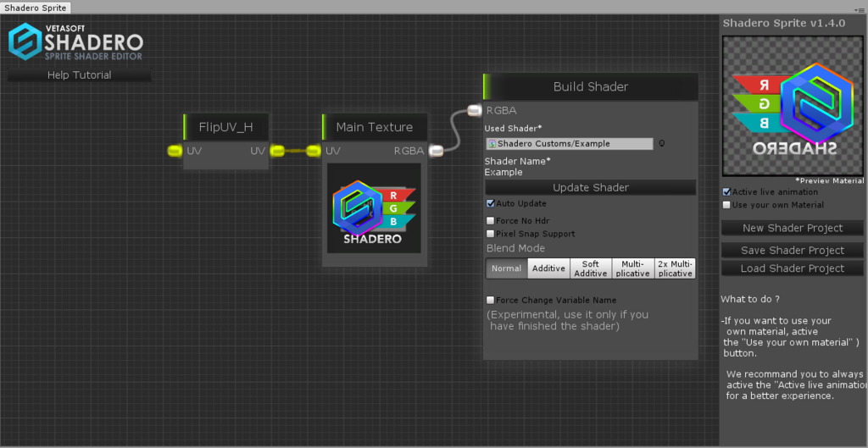This screenshot has width=868, height=448.
Task: Click the Main Texture UV input connector
Action: 314,151
